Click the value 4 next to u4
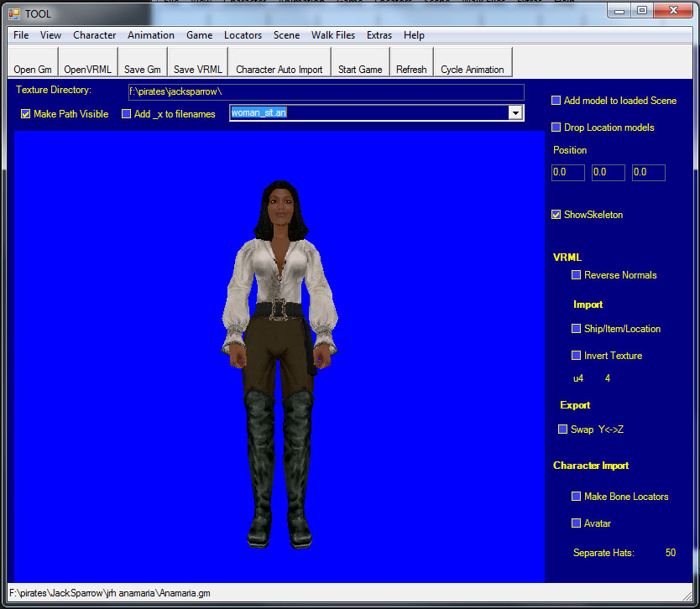Image resolution: width=700 pixels, height=609 pixels. pyautogui.click(x=607, y=378)
